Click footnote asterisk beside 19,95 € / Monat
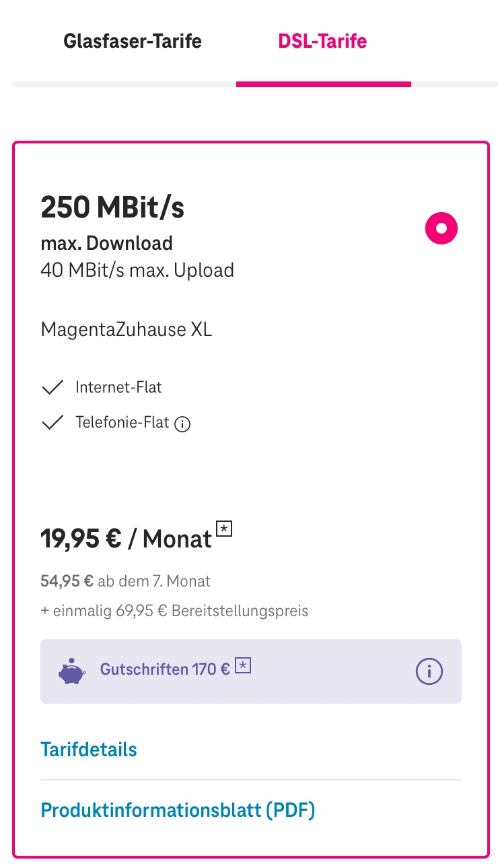The image size is (498, 868). coord(224,529)
